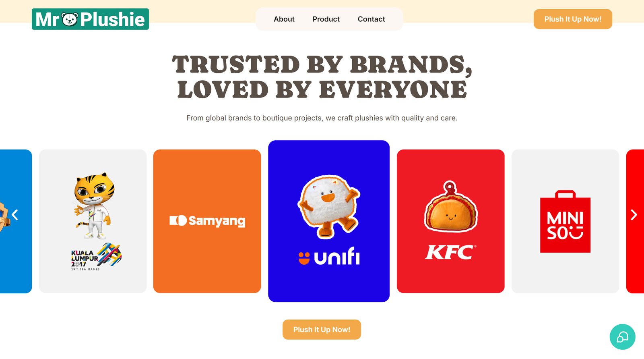Click the Mr Plushie logo
Viewport: 644px width, 359px height.
(90, 19)
